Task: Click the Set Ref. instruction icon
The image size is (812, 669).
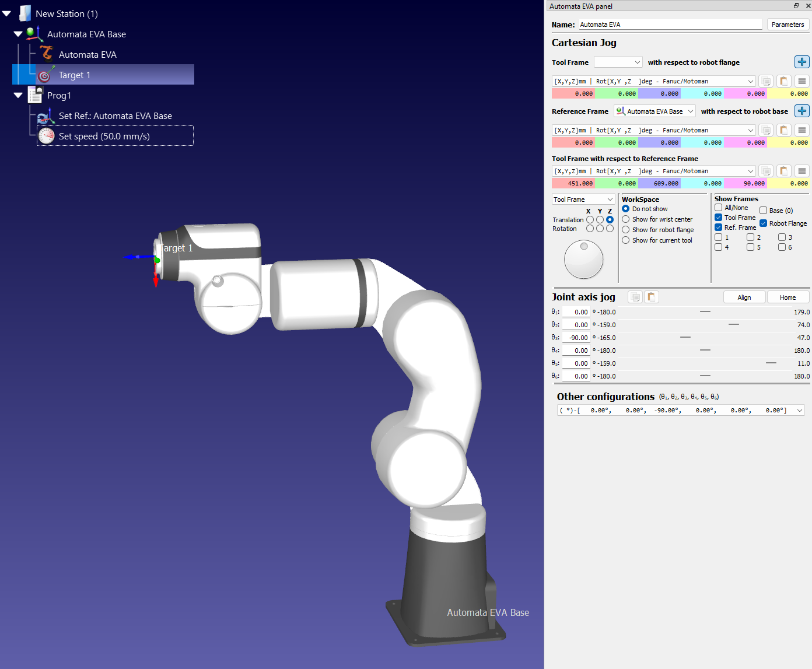Action: point(46,116)
